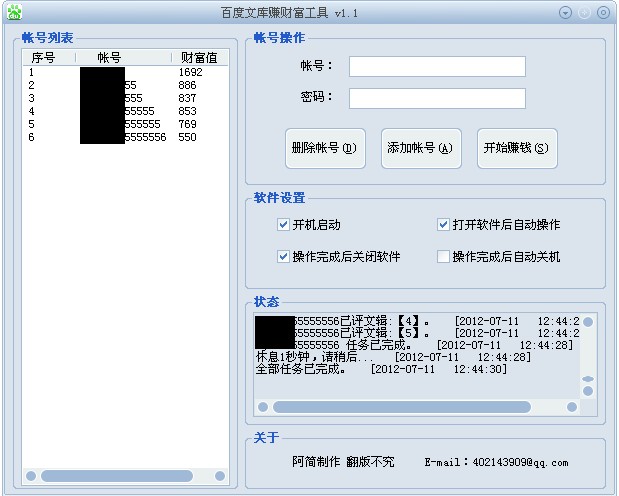Viewport: 619px width, 496px height.
Task: Click the minimize button in title bar
Action: point(584,13)
